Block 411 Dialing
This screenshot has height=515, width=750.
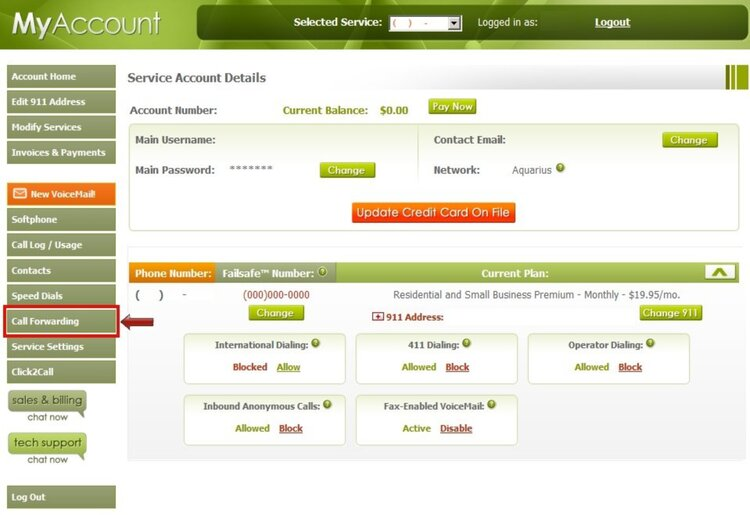click(x=457, y=367)
